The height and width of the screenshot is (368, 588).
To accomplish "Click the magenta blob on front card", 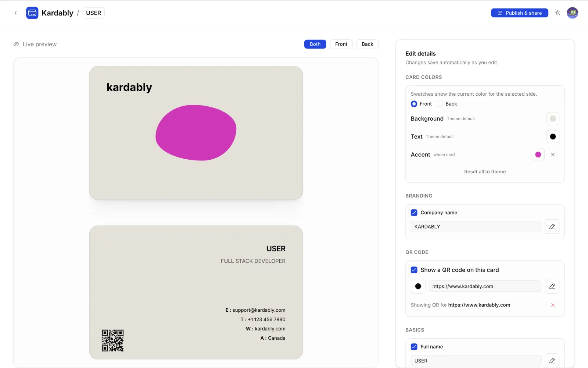I will point(196,133).
